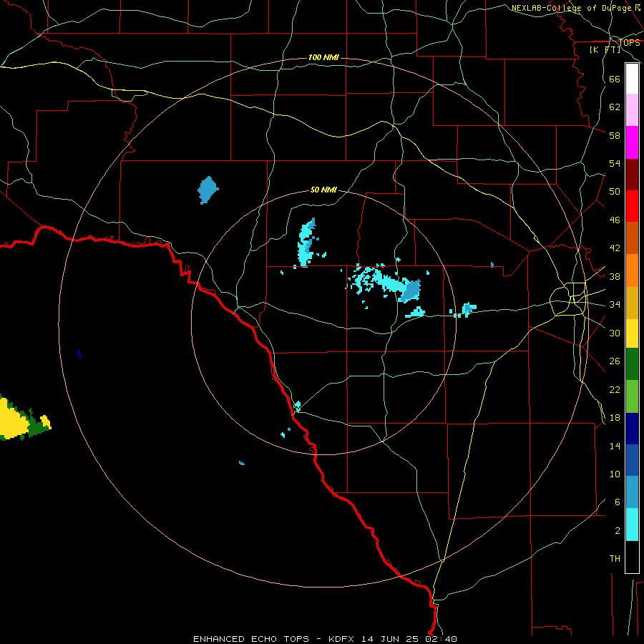Click the "66" legend value
The width and height of the screenshot is (644, 644).
615,79
